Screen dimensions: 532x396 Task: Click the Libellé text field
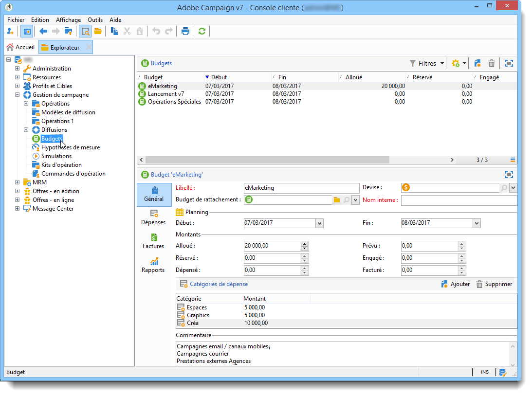pyautogui.click(x=301, y=188)
